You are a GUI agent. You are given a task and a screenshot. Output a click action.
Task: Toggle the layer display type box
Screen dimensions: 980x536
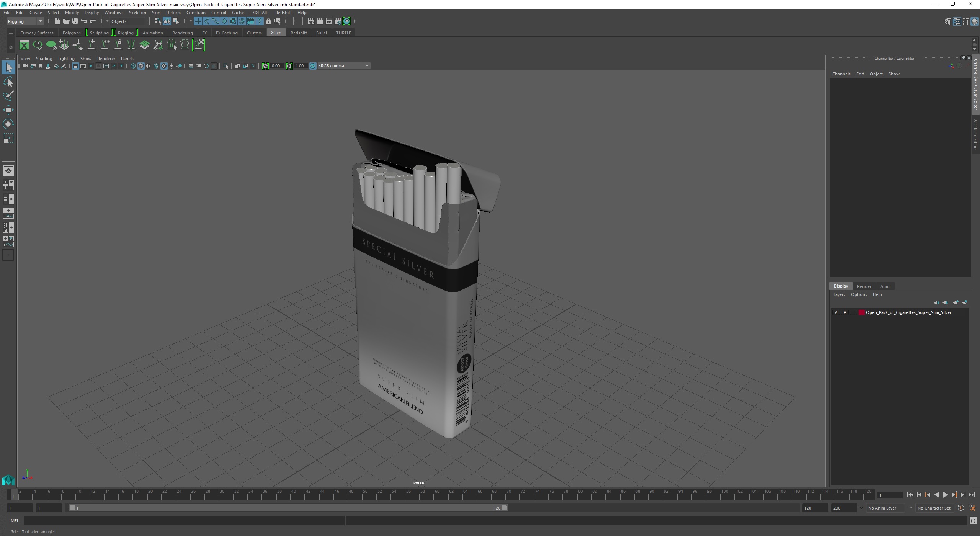click(853, 312)
